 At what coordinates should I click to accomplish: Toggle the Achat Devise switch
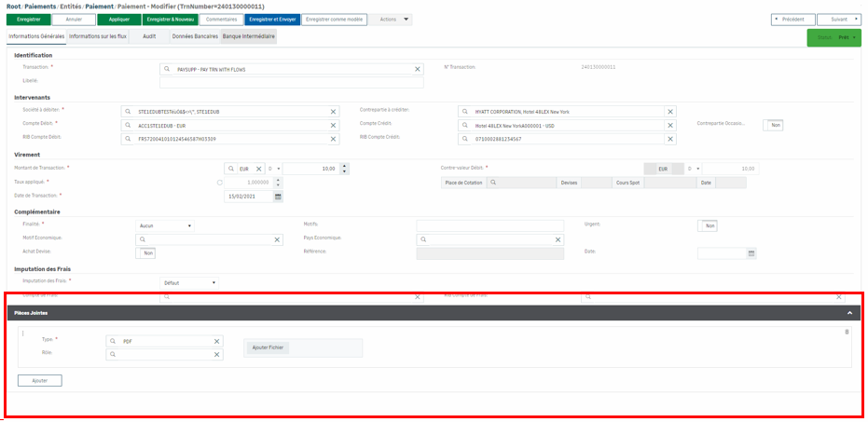point(146,252)
